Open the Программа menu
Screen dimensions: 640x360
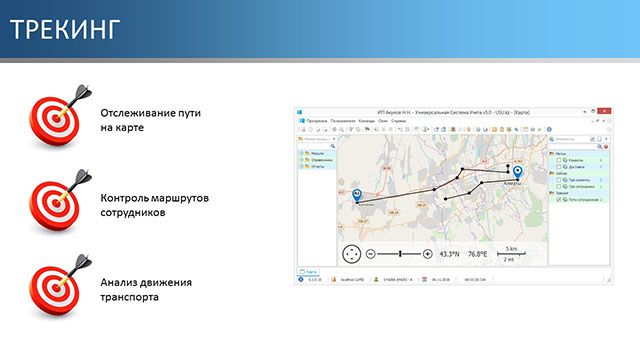317,121
